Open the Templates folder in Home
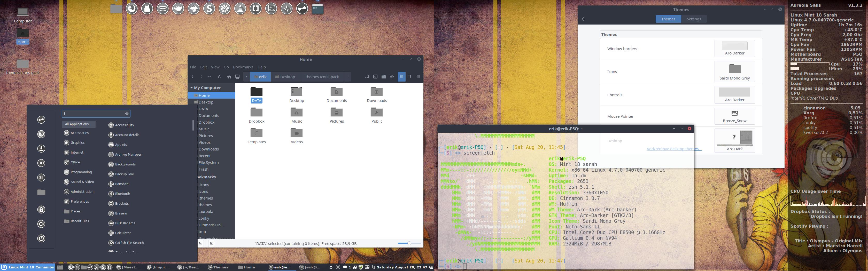Image resolution: width=868 pixels, height=271 pixels. [257, 136]
